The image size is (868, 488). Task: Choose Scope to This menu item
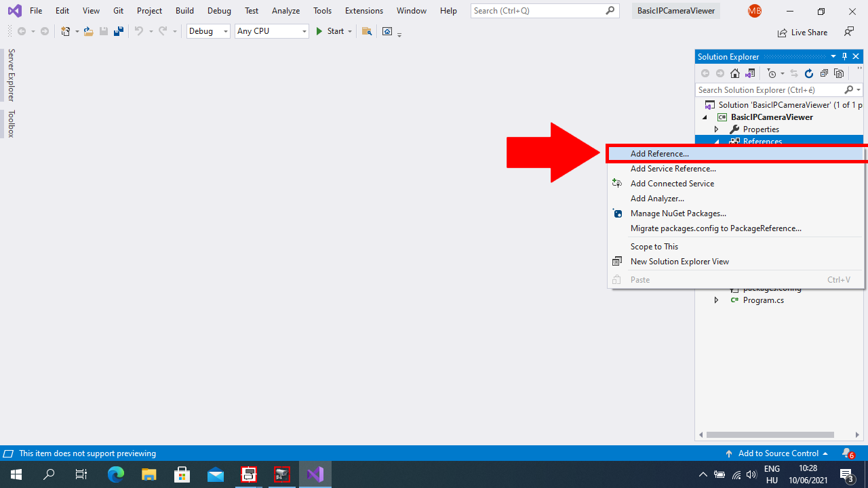point(736,247)
